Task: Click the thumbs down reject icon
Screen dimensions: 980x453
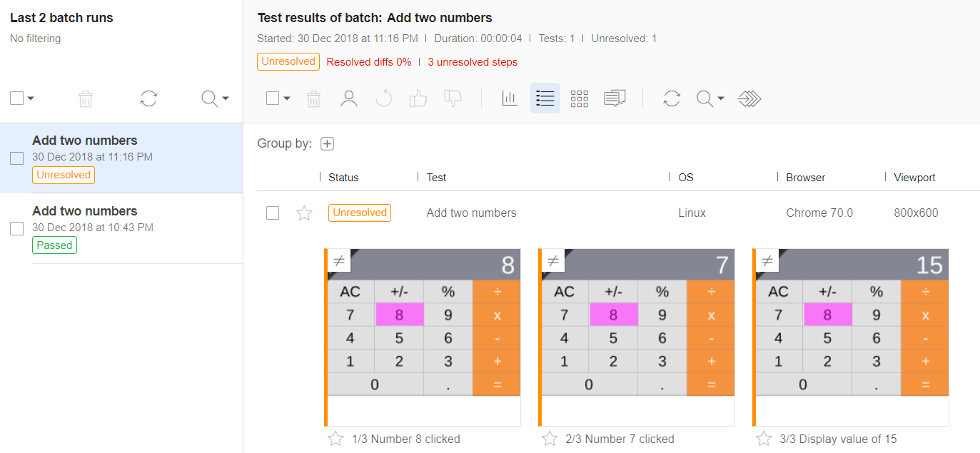Action: pyautogui.click(x=453, y=98)
